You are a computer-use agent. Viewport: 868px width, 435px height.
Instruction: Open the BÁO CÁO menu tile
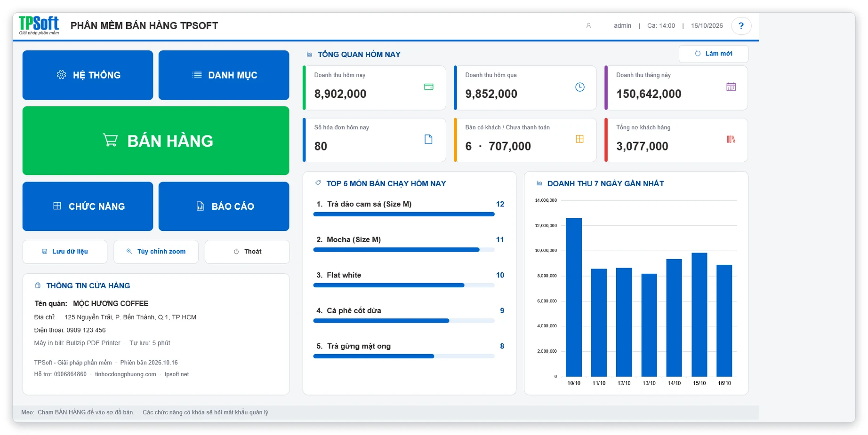[224, 206]
